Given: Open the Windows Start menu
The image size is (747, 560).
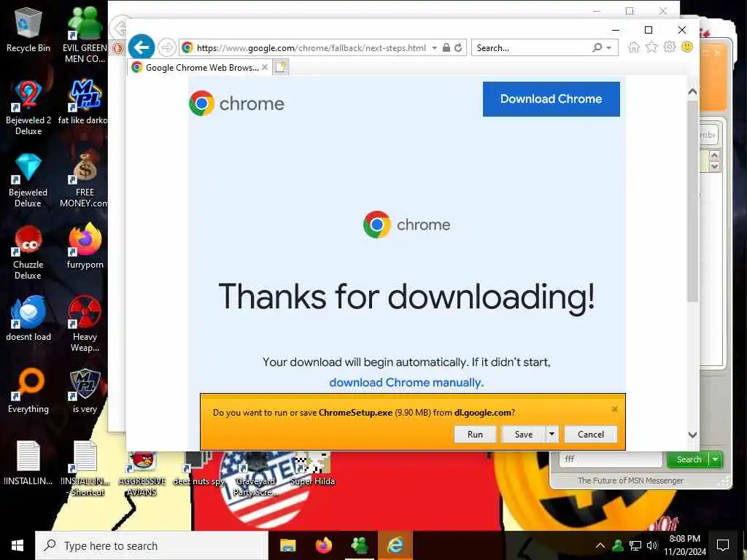Looking at the screenshot, I should click(x=18, y=545).
